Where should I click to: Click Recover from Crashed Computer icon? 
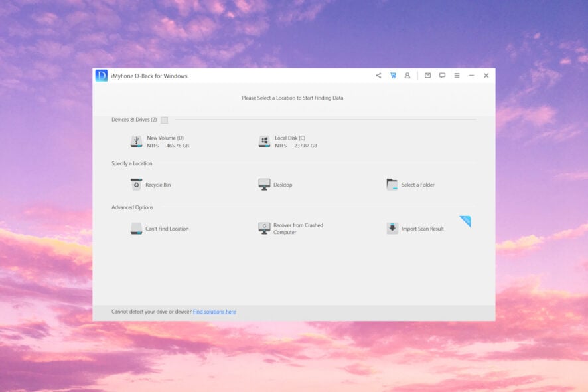264,229
